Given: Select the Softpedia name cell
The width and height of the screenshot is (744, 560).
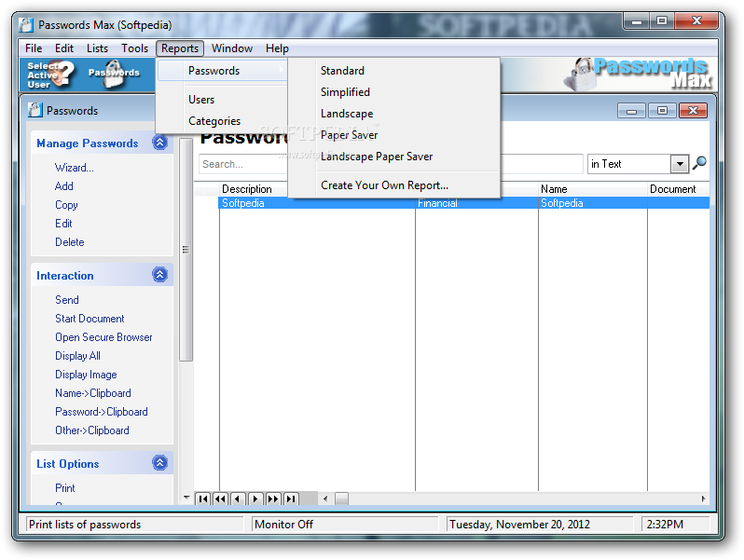Looking at the screenshot, I should (x=593, y=203).
